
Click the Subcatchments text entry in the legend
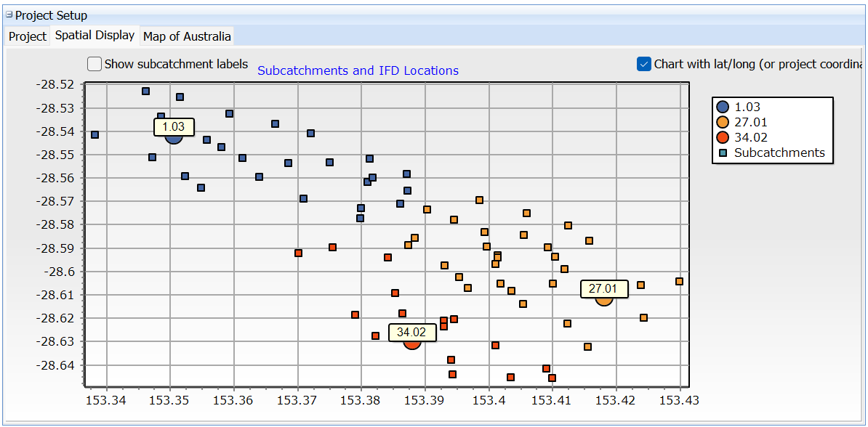coord(781,152)
